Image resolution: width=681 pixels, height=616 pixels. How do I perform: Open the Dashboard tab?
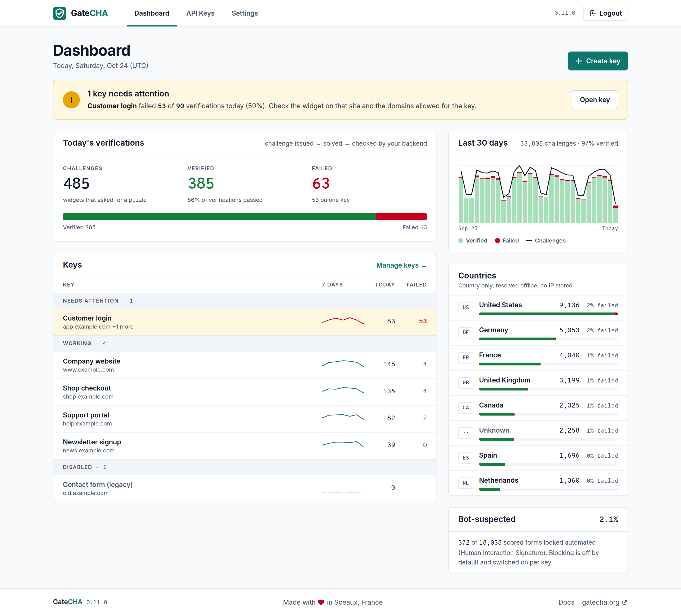click(152, 13)
